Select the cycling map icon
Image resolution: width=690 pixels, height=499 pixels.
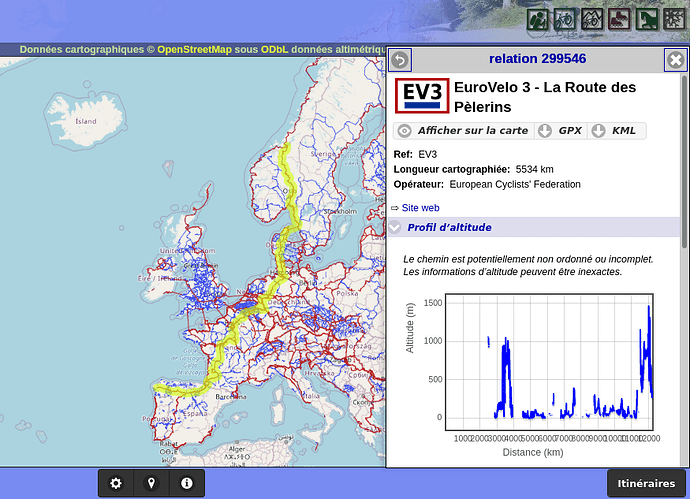(x=564, y=19)
